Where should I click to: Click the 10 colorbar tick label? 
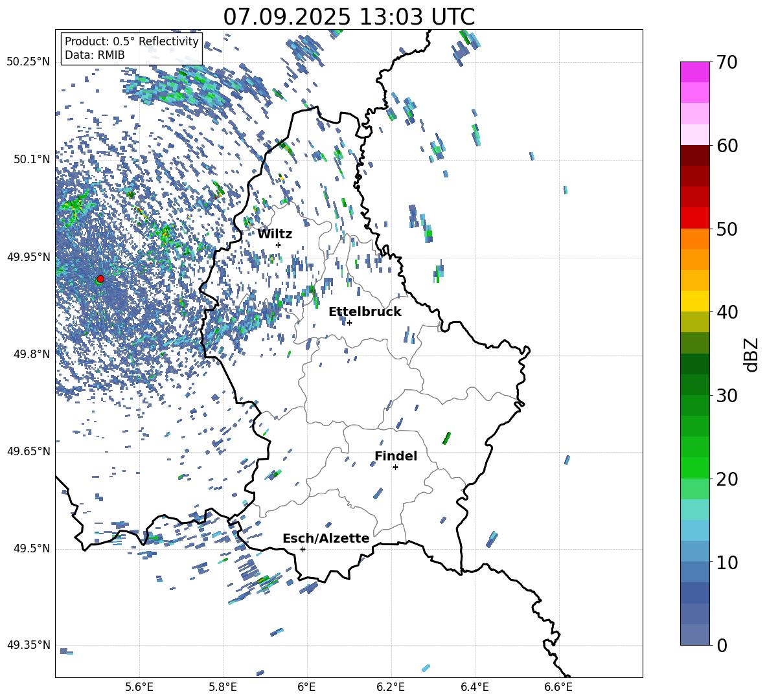pyautogui.click(x=727, y=562)
